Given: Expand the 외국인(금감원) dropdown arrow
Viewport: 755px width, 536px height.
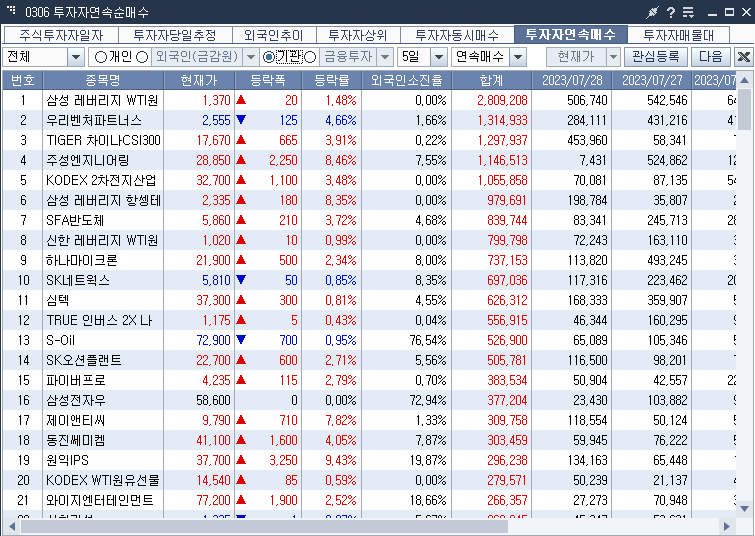Looking at the screenshot, I should pyautogui.click(x=250, y=57).
